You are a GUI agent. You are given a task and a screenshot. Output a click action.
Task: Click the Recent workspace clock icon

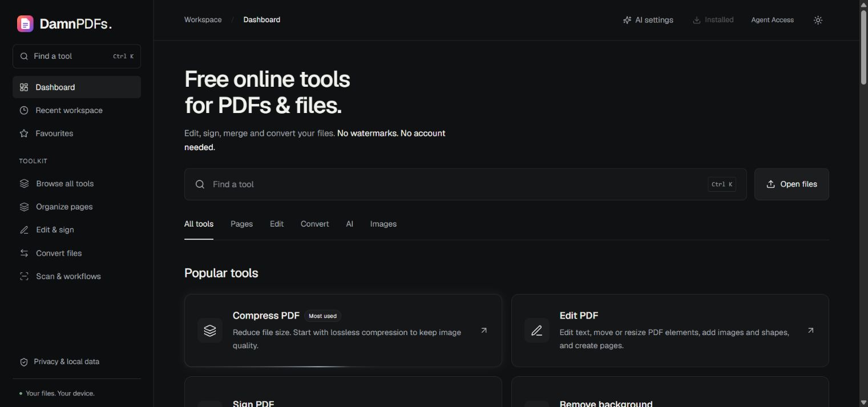point(24,110)
